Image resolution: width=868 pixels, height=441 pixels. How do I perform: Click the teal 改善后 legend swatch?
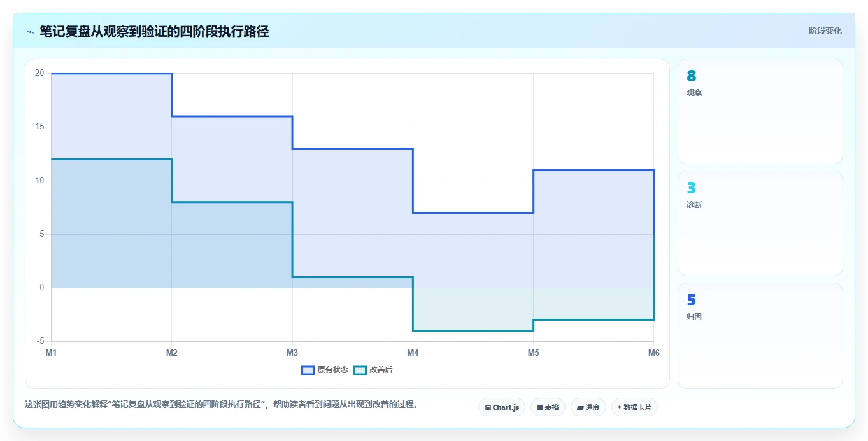(360, 370)
